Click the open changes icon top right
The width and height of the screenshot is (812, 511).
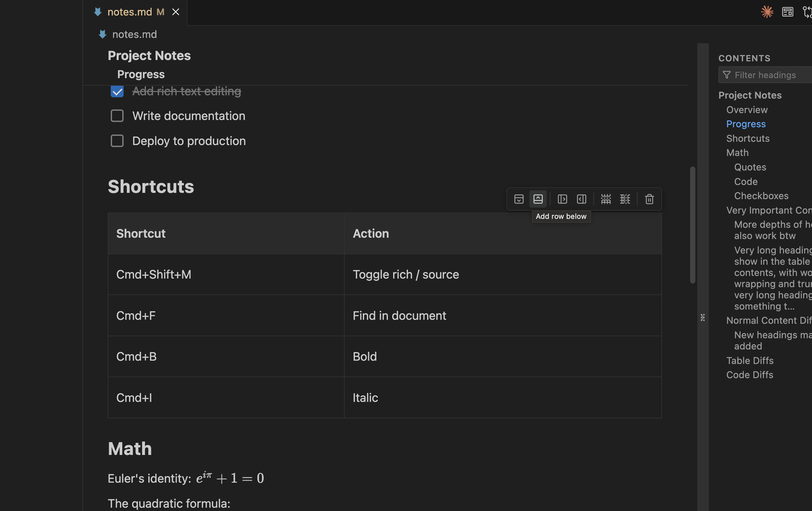807,12
